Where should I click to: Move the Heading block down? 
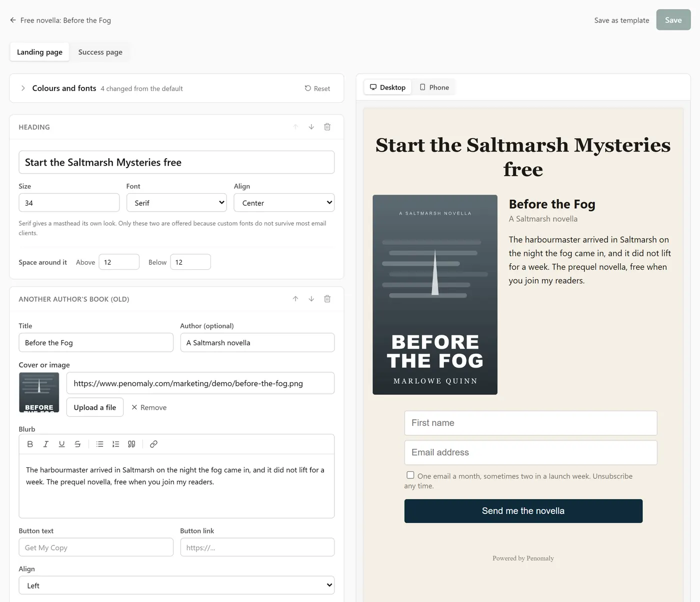tap(311, 127)
